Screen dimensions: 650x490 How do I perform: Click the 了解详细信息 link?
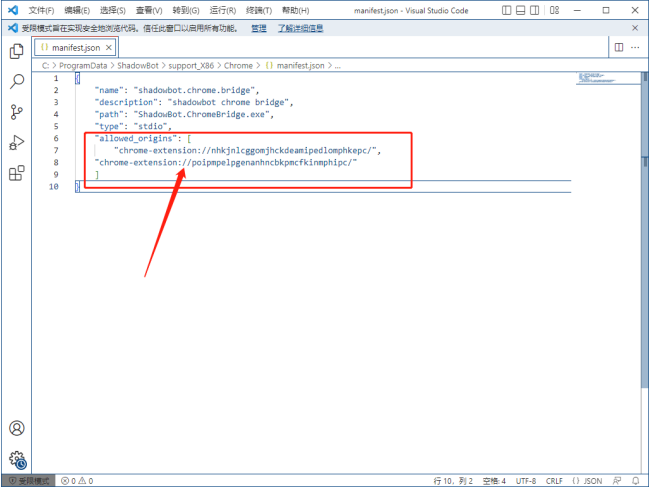(301, 29)
